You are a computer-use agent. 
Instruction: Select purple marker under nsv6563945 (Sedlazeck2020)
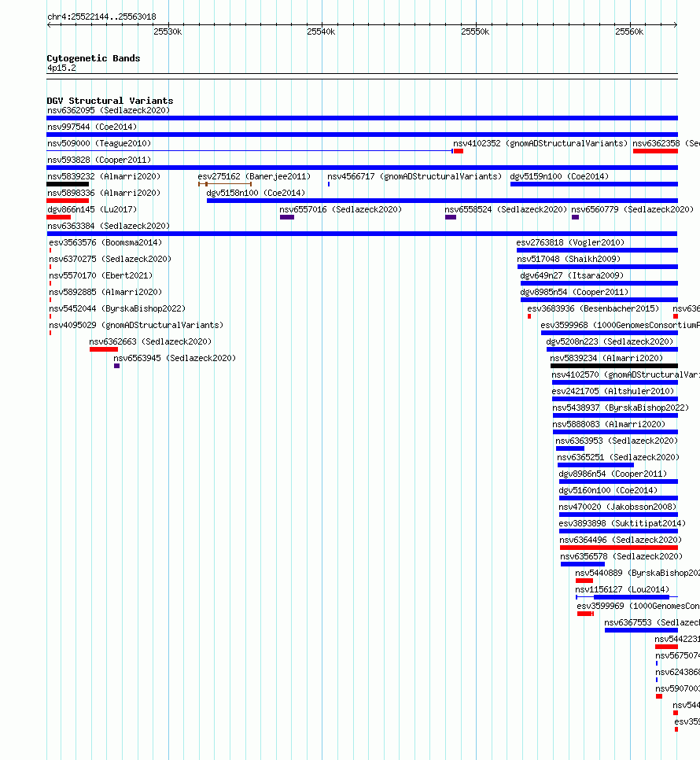[x=116, y=366]
